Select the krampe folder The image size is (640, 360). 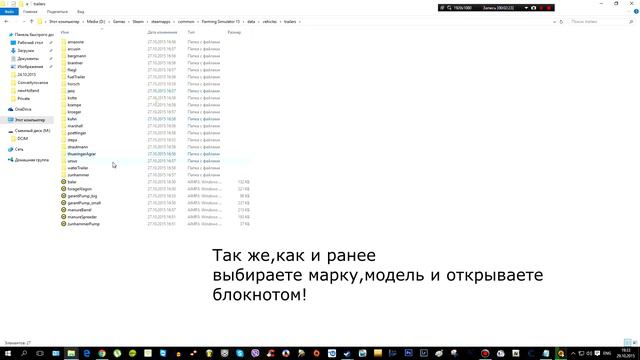tap(74, 105)
